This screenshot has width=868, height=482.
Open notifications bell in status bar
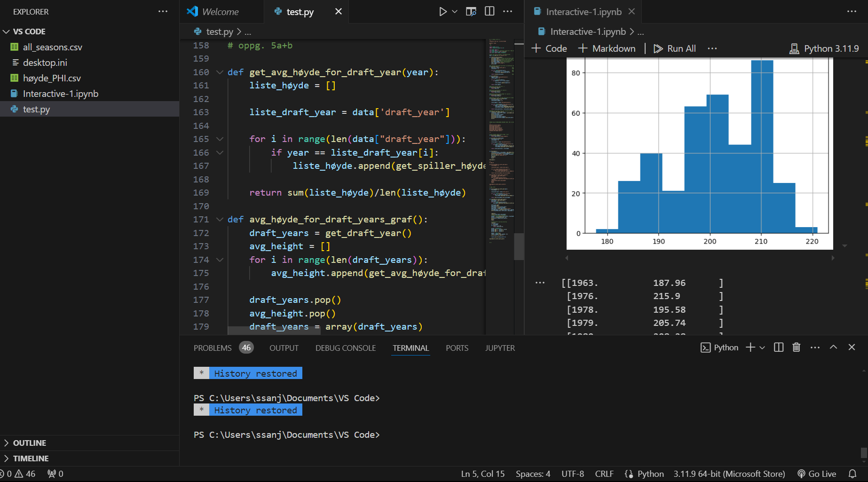click(x=852, y=474)
